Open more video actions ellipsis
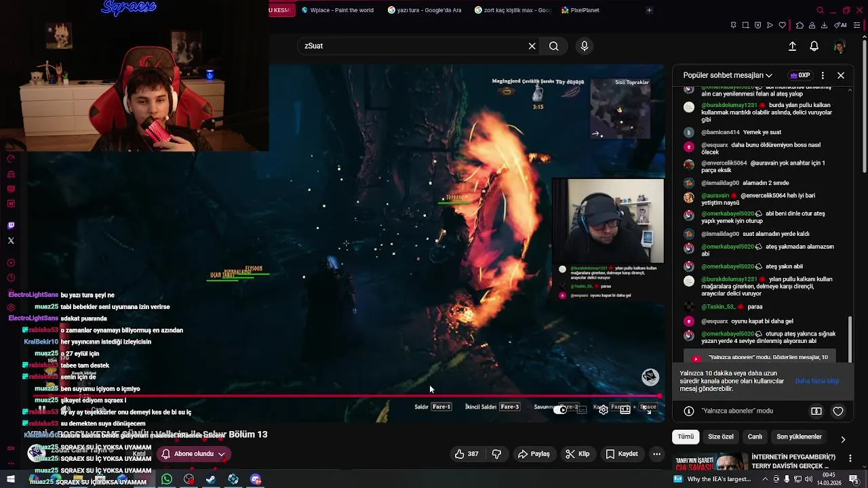Image resolution: width=868 pixels, height=488 pixels. tap(656, 454)
